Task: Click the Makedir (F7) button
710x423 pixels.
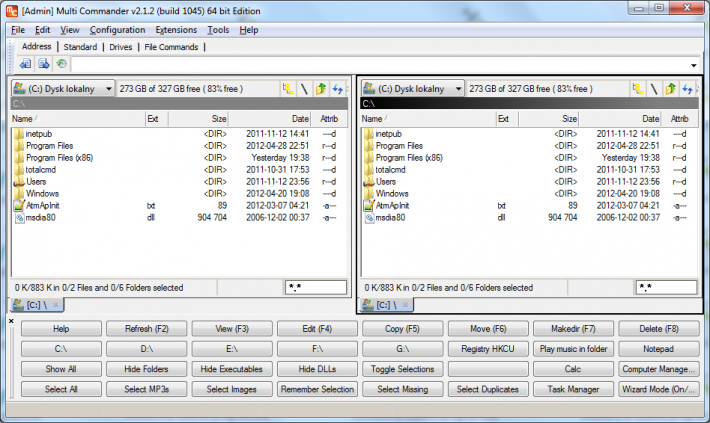Action: 573,329
